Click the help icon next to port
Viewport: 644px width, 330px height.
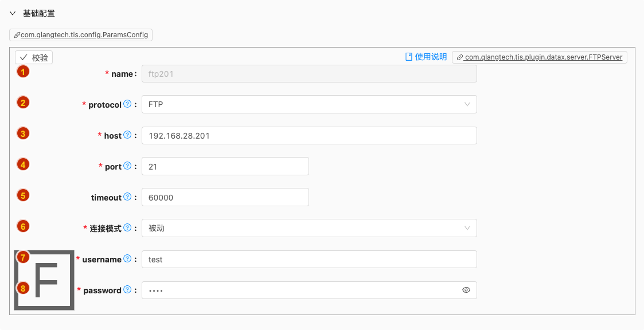click(x=127, y=166)
